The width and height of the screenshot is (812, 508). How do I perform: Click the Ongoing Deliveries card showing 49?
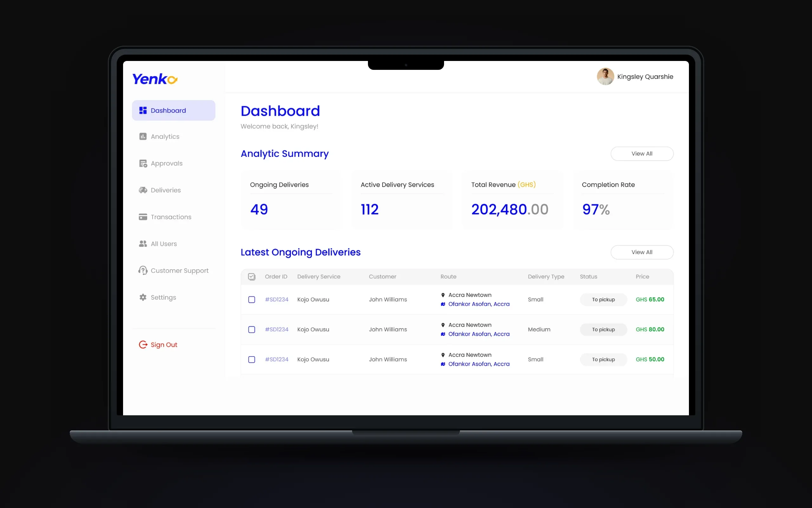(x=291, y=200)
